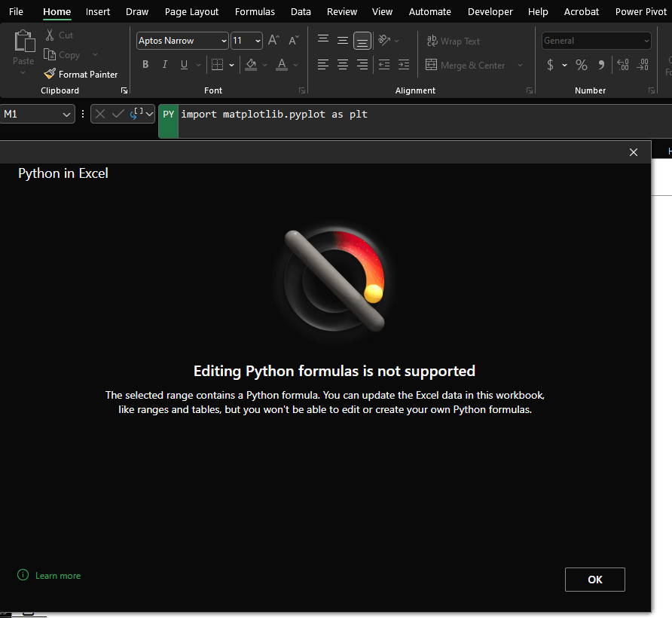The width and height of the screenshot is (672, 618).
Task: Expand Merge & Center dropdown arrow
Action: [x=520, y=65]
